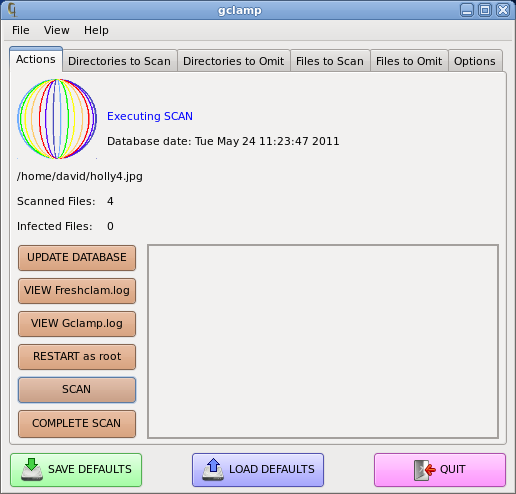The image size is (516, 494).
Task: Click the empty scan results output box
Action: 323,341
